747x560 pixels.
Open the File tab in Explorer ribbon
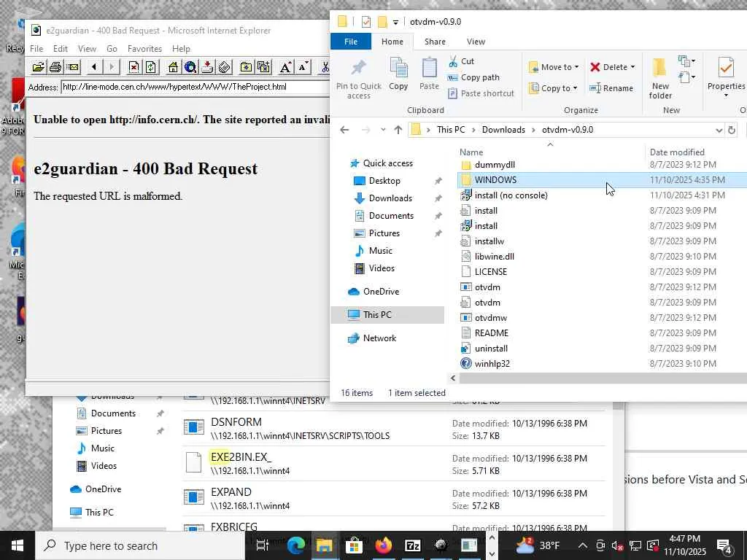pos(351,42)
